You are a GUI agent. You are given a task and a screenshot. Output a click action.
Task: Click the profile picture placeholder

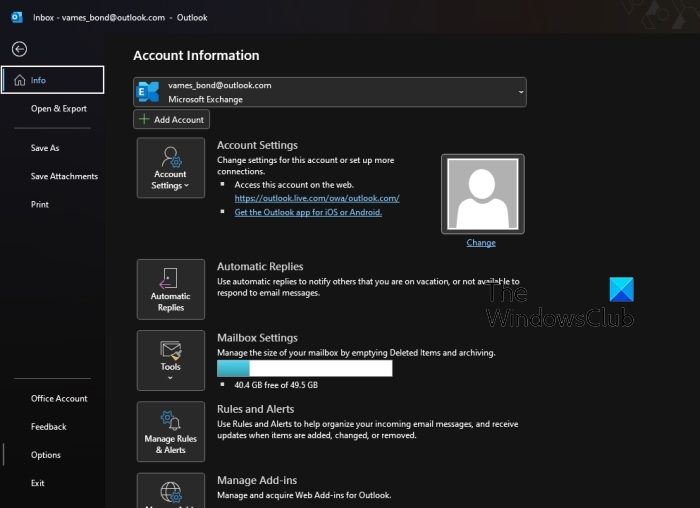482,194
